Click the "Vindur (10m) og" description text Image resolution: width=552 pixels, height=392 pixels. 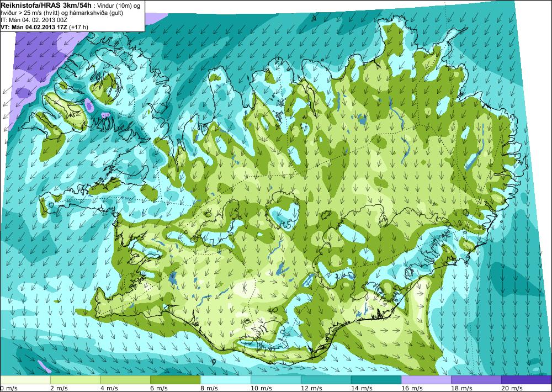(x=118, y=6)
